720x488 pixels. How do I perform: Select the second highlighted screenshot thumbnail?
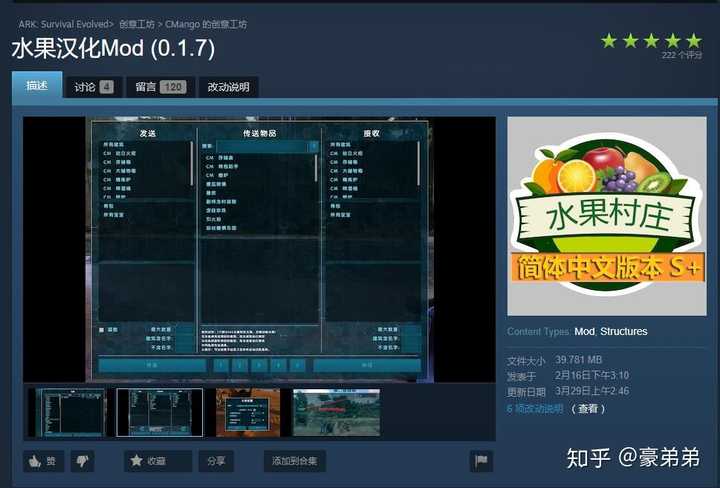pos(160,413)
